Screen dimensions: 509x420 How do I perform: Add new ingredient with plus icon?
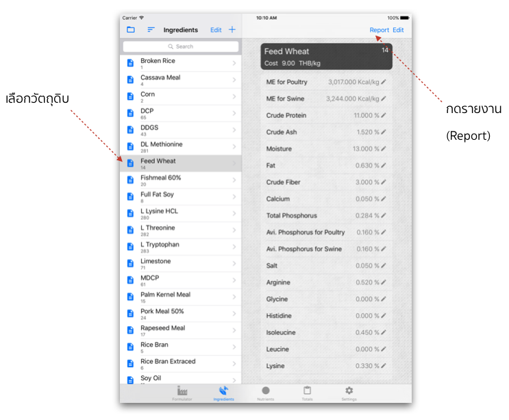tap(232, 29)
